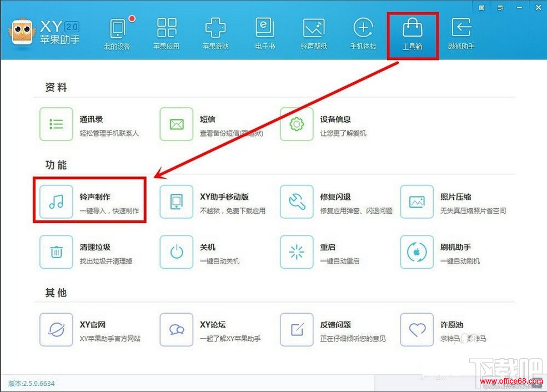Click the title bar feedback icon
Screen dimensions: 547x392
click(x=481, y=8)
